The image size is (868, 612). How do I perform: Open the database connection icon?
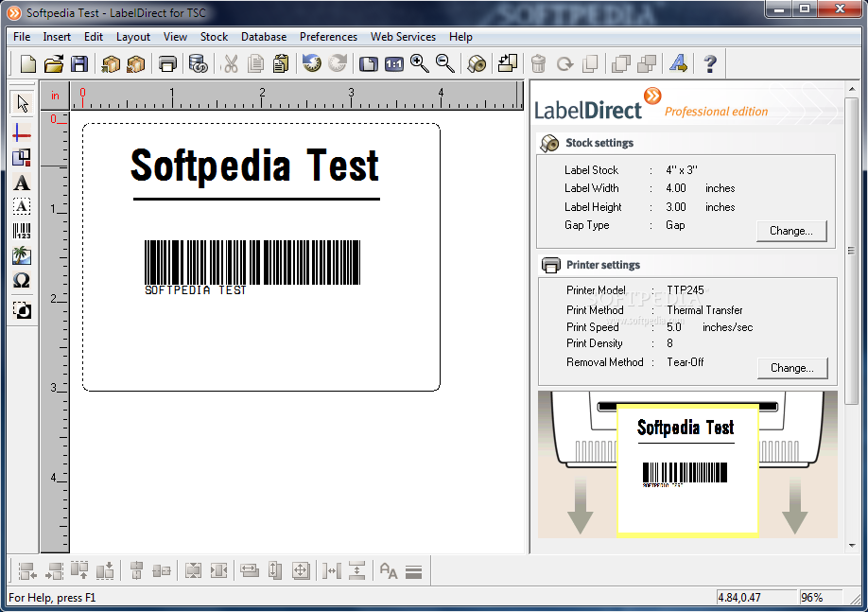[198, 63]
